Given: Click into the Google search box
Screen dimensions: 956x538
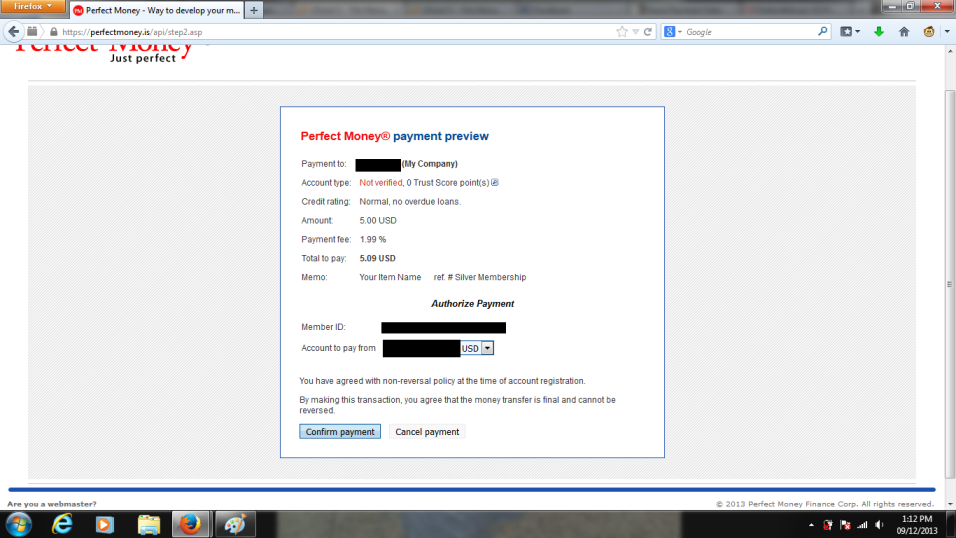Looking at the screenshot, I should click(x=750, y=32).
